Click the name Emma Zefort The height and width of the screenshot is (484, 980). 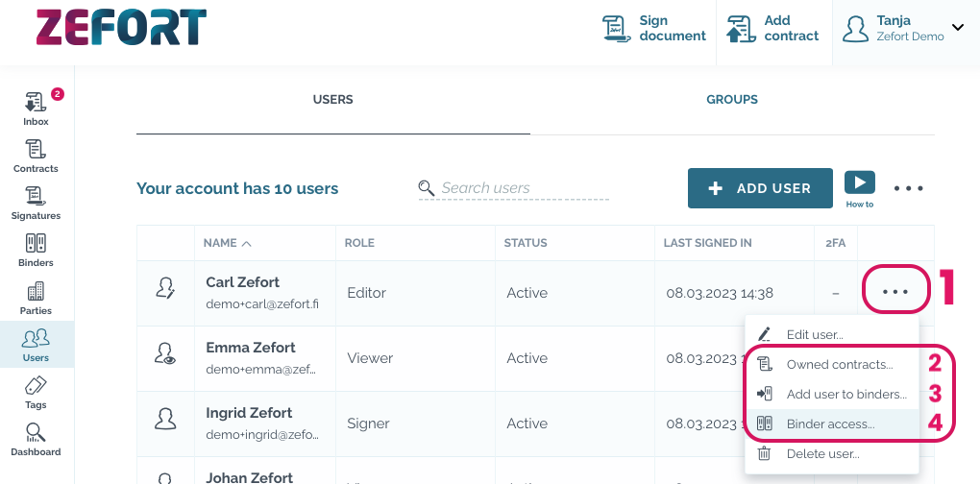(251, 348)
